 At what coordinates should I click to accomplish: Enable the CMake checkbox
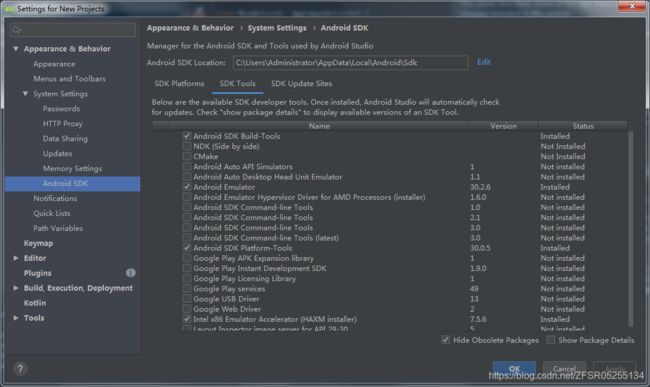[x=187, y=156]
